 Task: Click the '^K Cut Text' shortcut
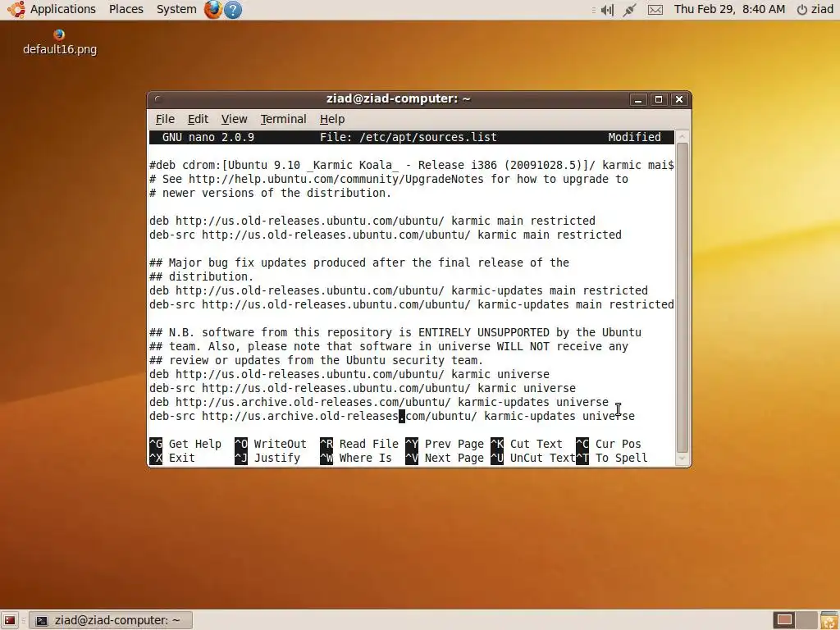527,444
